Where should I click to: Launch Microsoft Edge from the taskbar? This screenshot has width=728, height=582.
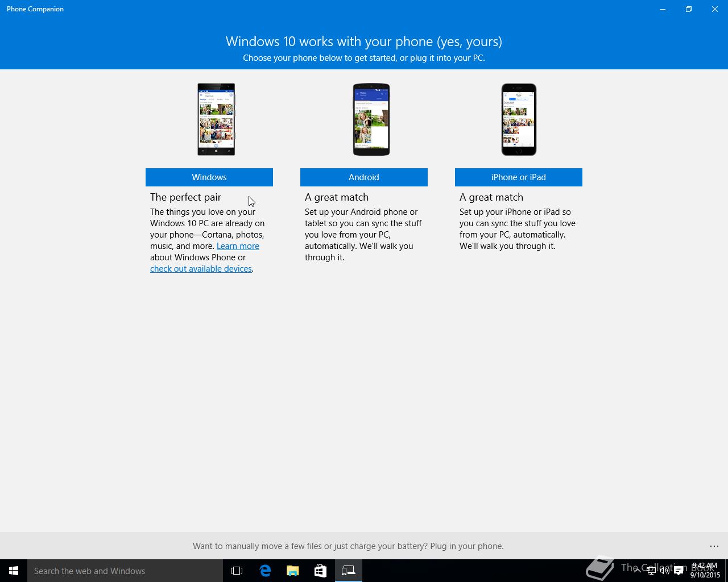[265, 571]
